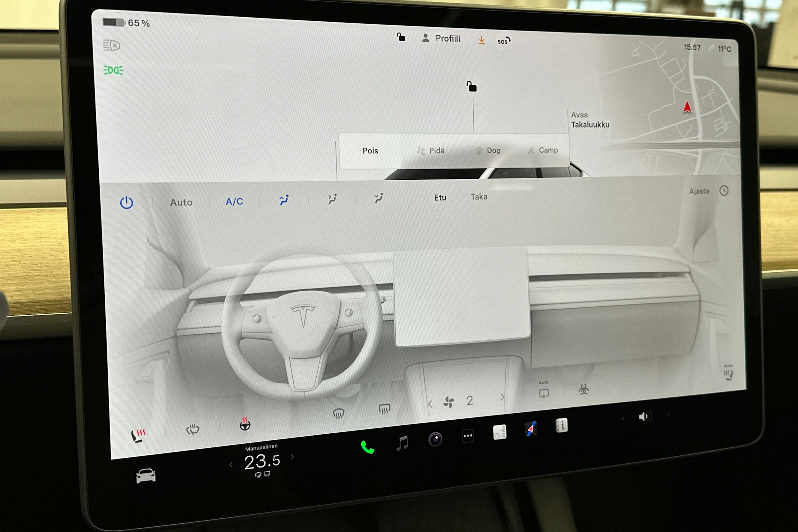The width and height of the screenshot is (798, 532).
Task: Open the Ajasta scheduling option
Action: 699,191
